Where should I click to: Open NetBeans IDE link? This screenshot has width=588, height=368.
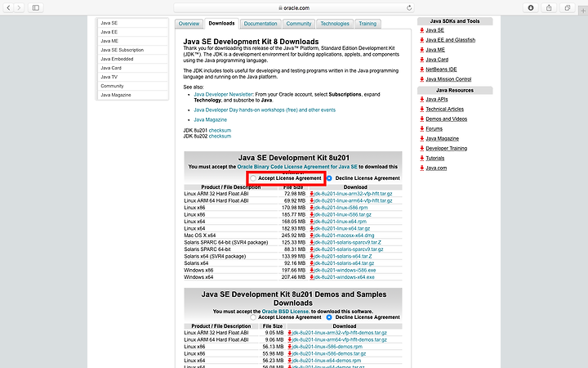[x=441, y=69]
